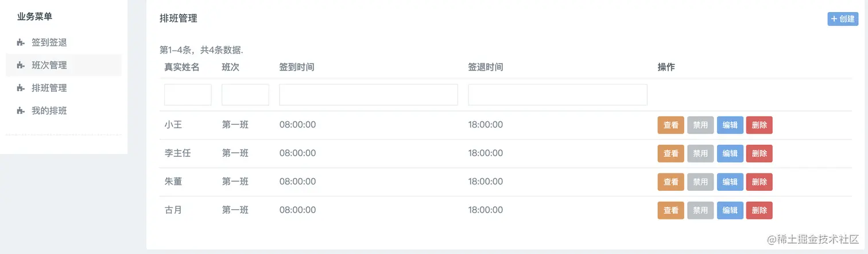This screenshot has height=254, width=868.
Task: Click 查看 for 李主任
Action: pyautogui.click(x=671, y=153)
